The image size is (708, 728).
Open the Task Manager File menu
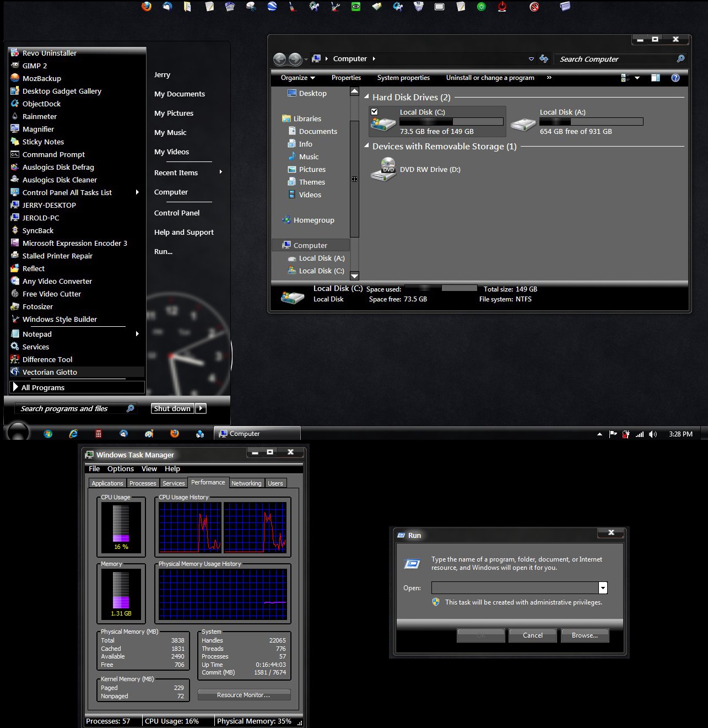coord(94,469)
